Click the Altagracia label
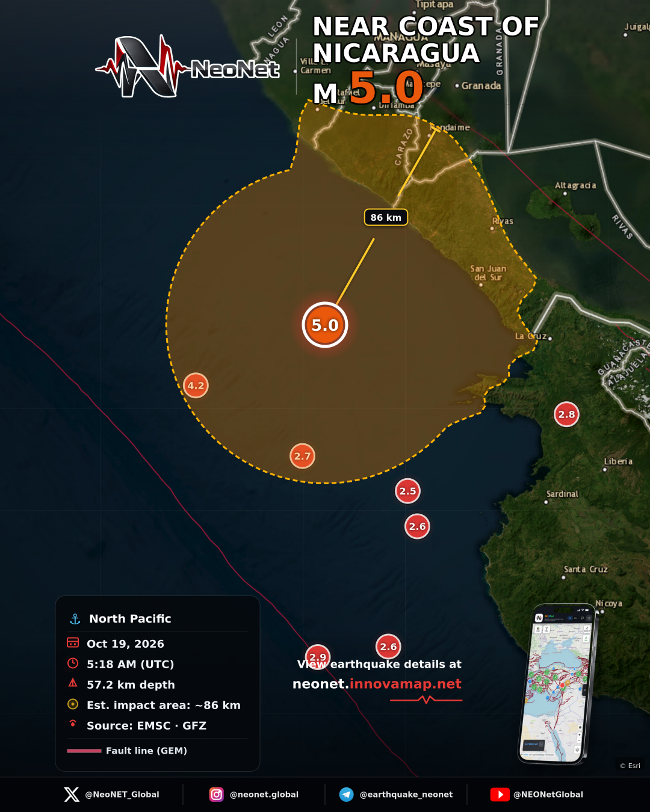650x812 pixels. tap(575, 185)
